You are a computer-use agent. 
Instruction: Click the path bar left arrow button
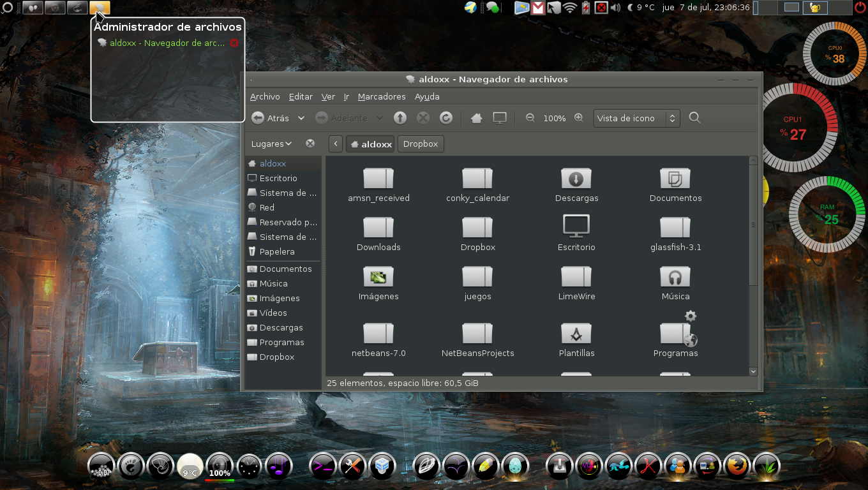[x=336, y=144]
